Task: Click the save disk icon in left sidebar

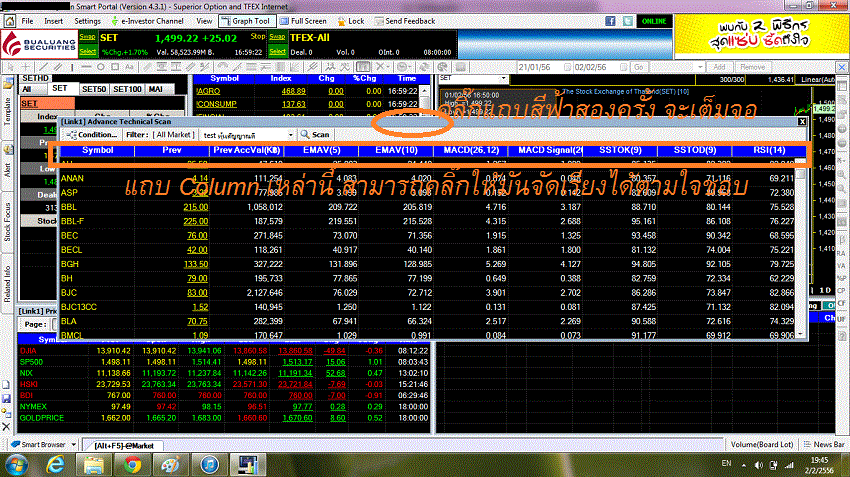Action: [7, 398]
